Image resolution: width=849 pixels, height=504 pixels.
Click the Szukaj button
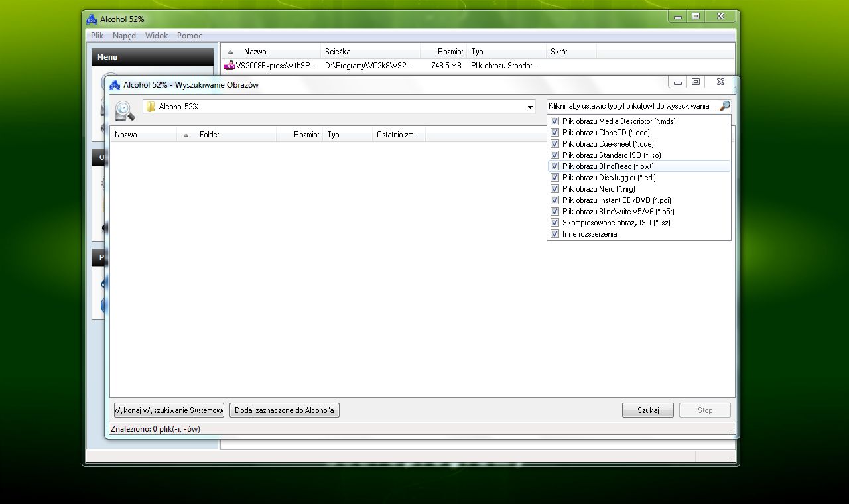point(648,410)
